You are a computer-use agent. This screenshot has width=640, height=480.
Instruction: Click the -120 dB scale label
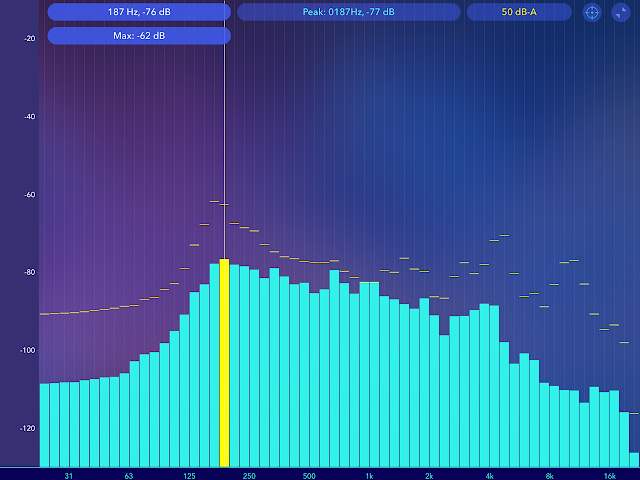pos(29,428)
